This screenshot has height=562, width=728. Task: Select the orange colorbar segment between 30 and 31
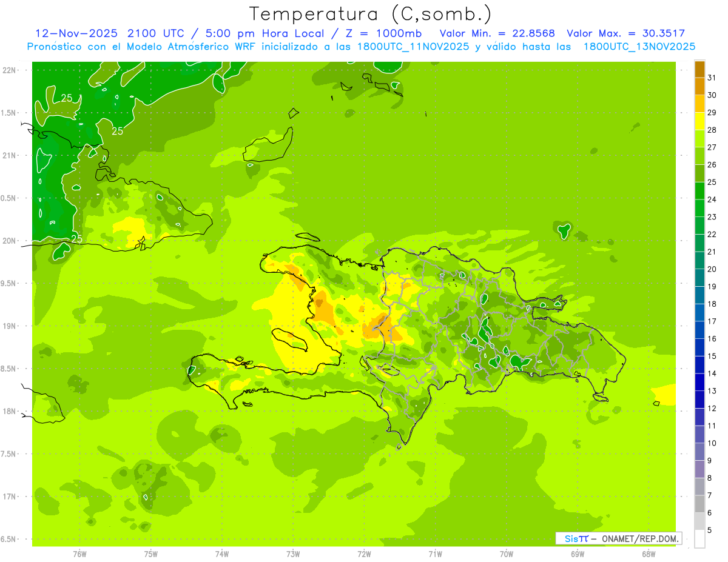click(699, 87)
